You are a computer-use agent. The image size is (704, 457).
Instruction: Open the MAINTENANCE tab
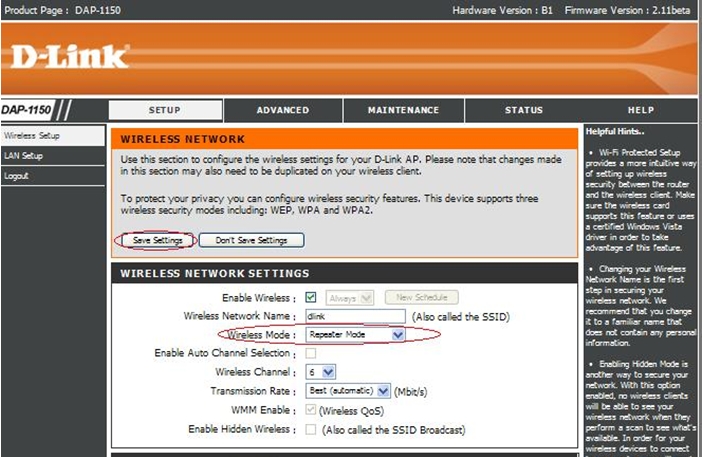pos(403,110)
